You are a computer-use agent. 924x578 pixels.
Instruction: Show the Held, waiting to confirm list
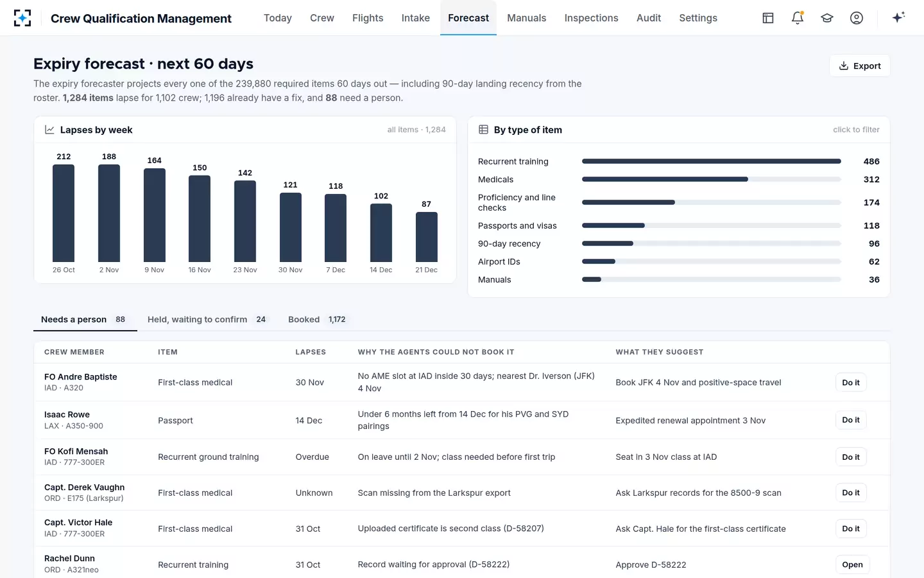207,319
